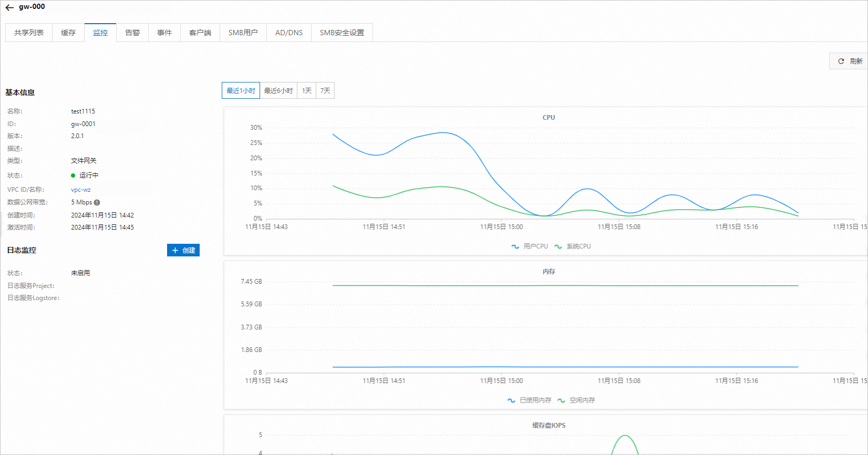Click the 运行中 status text
868x455 pixels.
[x=89, y=175]
